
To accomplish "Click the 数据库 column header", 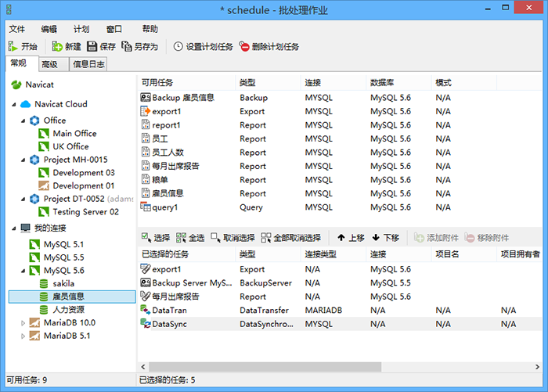I will coord(398,83).
